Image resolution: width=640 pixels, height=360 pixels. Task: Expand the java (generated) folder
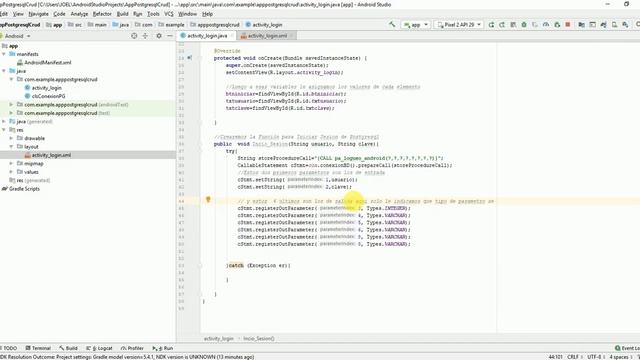[4, 121]
